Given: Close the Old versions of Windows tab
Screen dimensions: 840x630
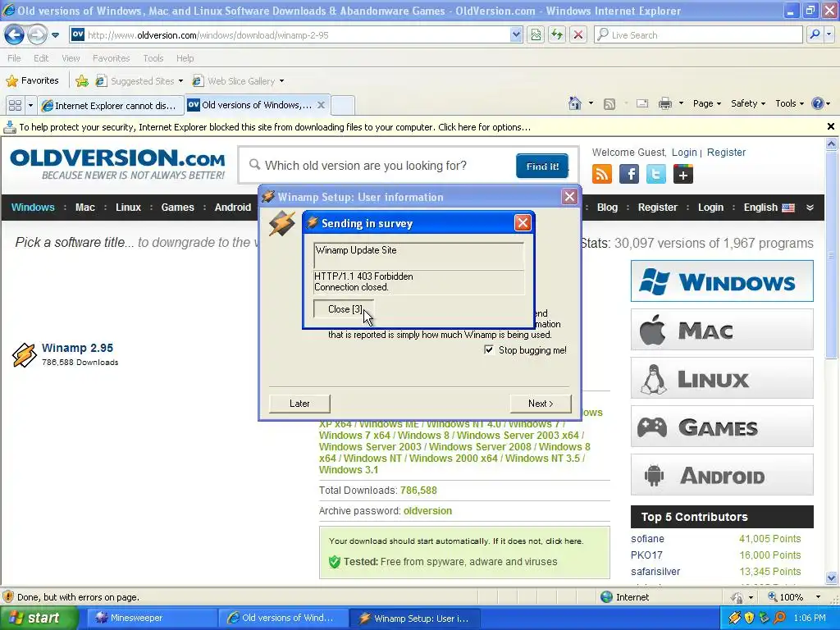Looking at the screenshot, I should point(321,105).
